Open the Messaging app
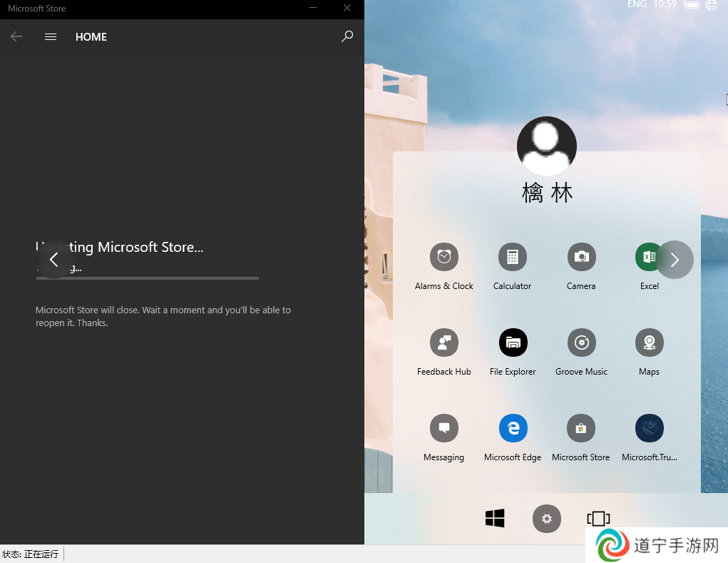 [444, 428]
